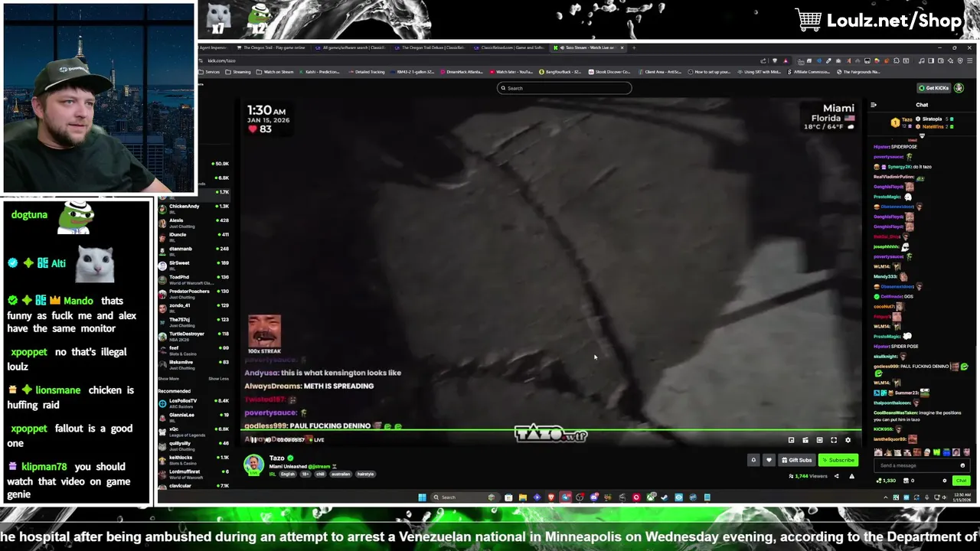Click the 1,330 KICKs balance in chat
Viewport: 980px width, 551px height.
point(886,481)
